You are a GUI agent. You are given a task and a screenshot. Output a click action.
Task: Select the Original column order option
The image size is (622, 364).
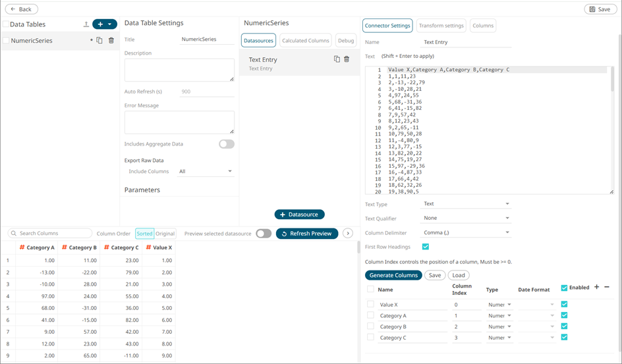165,234
